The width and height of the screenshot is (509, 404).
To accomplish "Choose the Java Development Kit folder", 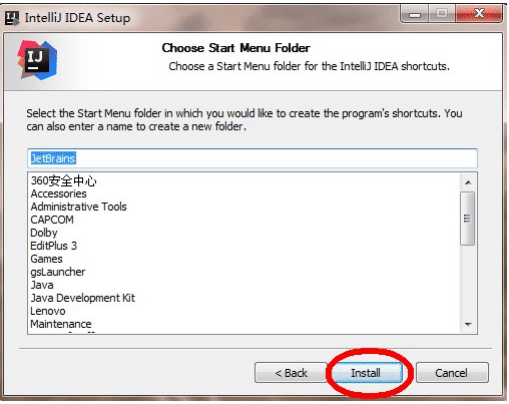I will (x=83, y=298).
